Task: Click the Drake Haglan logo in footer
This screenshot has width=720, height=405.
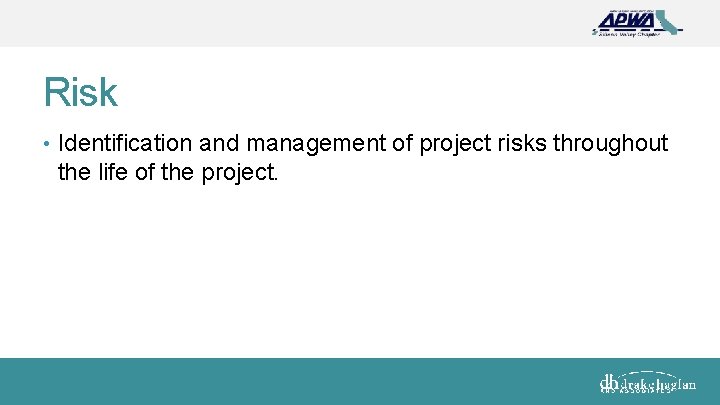Action: coord(647,382)
